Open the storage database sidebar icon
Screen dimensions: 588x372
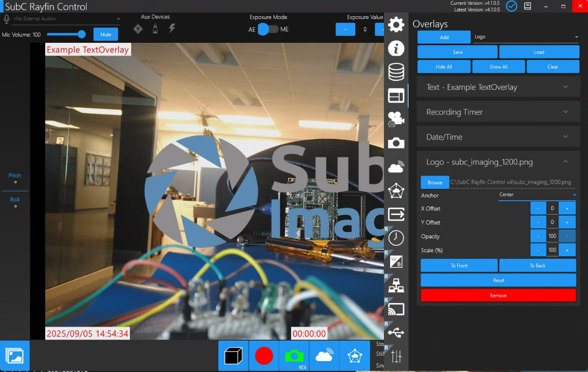(396, 72)
